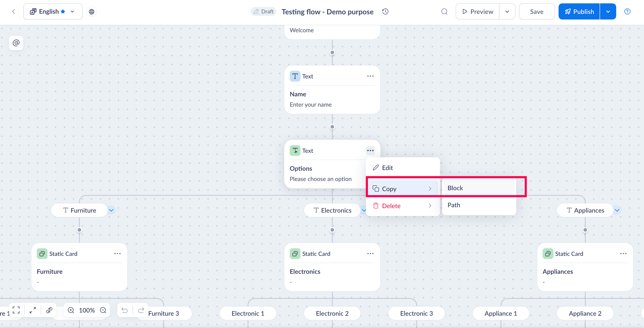Click the undo arrow

coord(124,310)
